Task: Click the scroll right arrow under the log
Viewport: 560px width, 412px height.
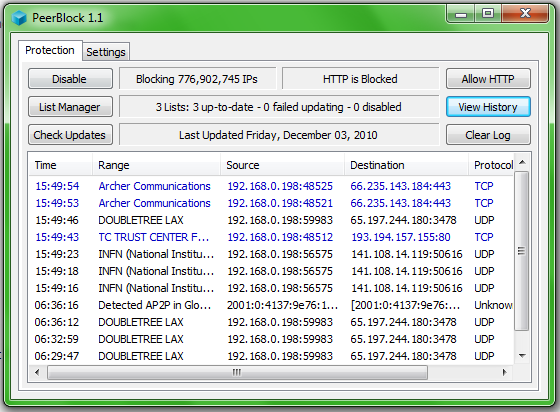Action: tap(504, 372)
